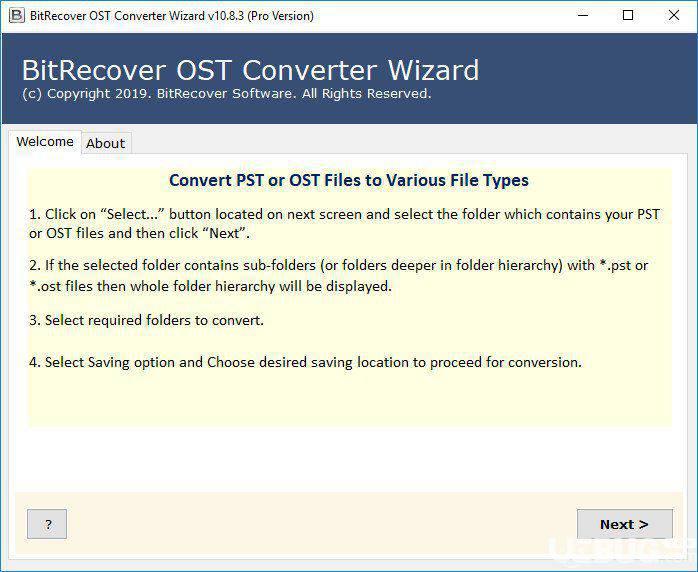Image resolution: width=698 pixels, height=572 pixels.
Task: Maximize the OST Converter Wizard window
Action: click(628, 16)
